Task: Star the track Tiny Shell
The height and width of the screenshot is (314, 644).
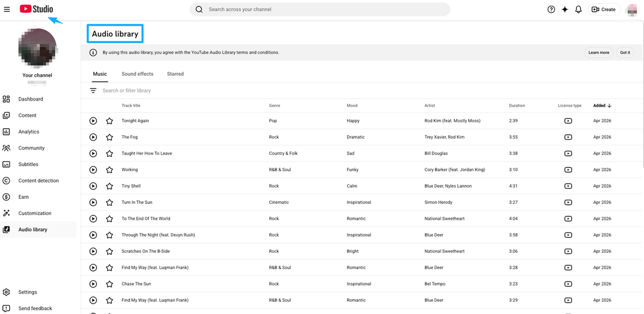Action: click(109, 186)
